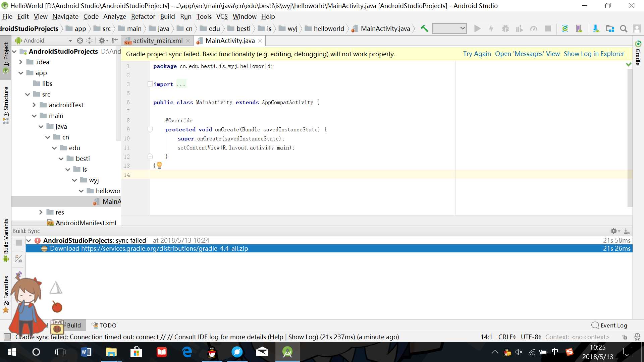
Task: Collapse the app folder
Action: click(x=21, y=73)
